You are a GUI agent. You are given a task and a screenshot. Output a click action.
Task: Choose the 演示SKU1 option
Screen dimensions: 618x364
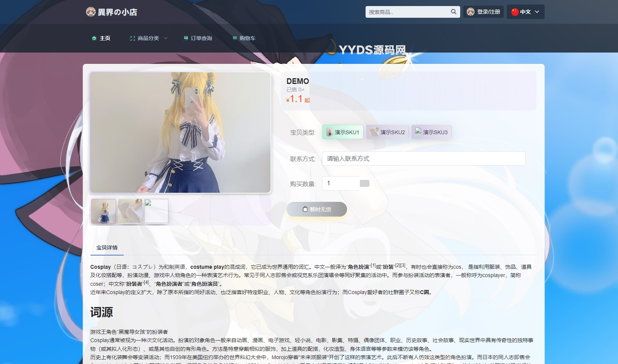click(x=343, y=132)
